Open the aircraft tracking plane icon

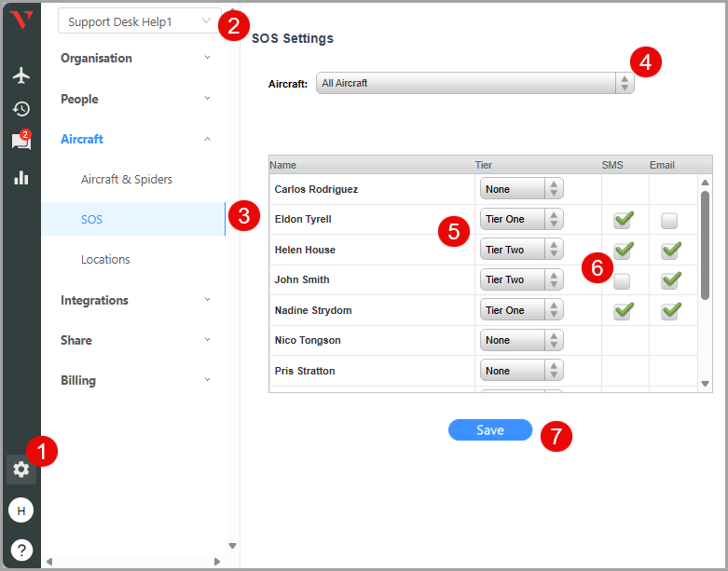pos(21,75)
